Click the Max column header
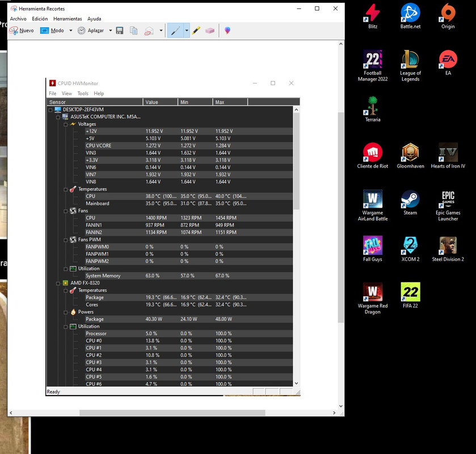 [230, 102]
